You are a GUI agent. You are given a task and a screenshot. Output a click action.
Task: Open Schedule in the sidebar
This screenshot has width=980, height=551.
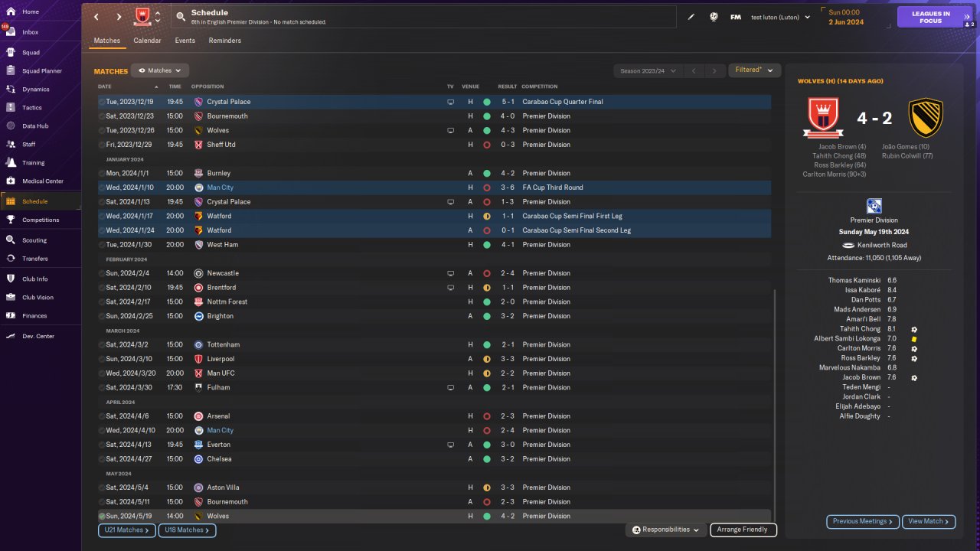[x=40, y=201]
